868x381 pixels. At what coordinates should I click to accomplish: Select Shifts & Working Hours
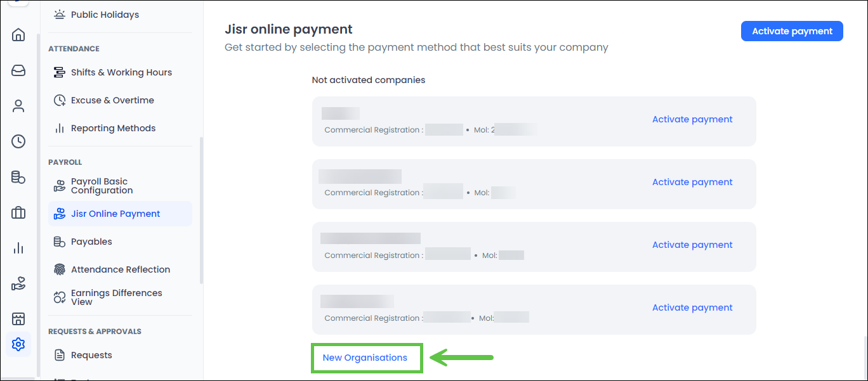(121, 72)
